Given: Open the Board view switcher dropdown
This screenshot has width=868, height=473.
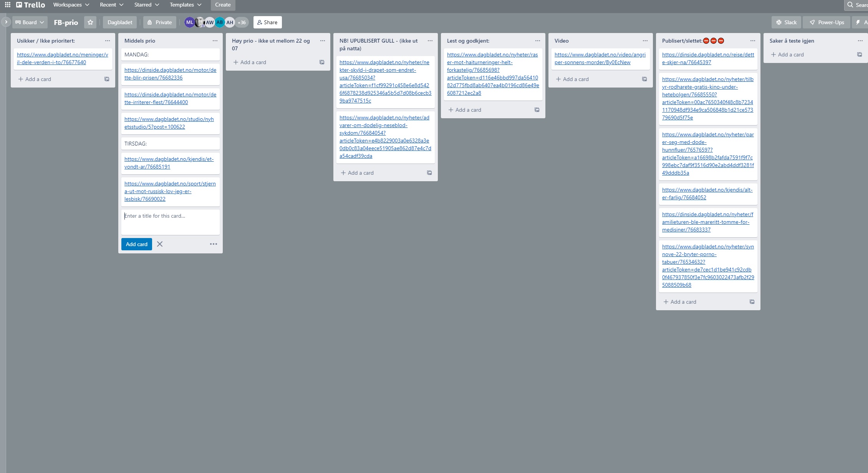Looking at the screenshot, I should [30, 22].
